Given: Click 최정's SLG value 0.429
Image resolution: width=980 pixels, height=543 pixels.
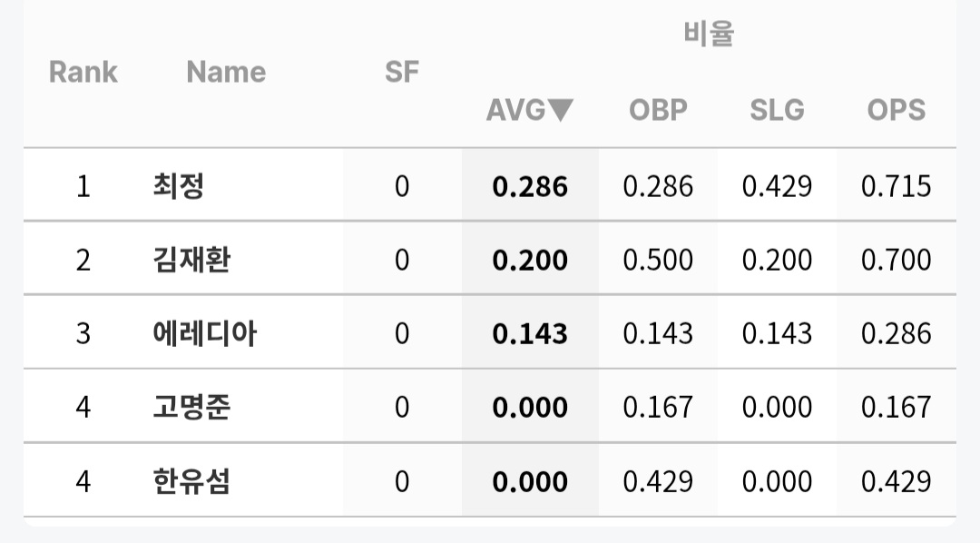Looking at the screenshot, I should [777, 187].
